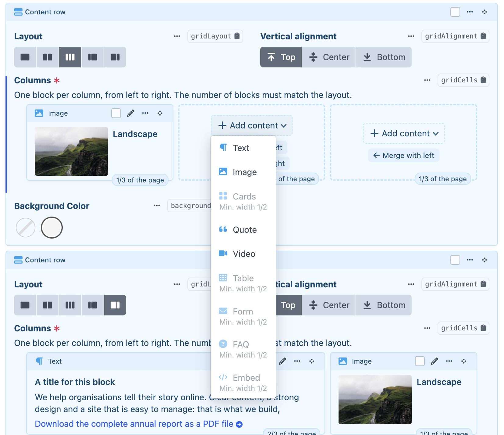Click Landscape image thumbnail in second row
Image resolution: width=504 pixels, height=435 pixels.
point(375,400)
